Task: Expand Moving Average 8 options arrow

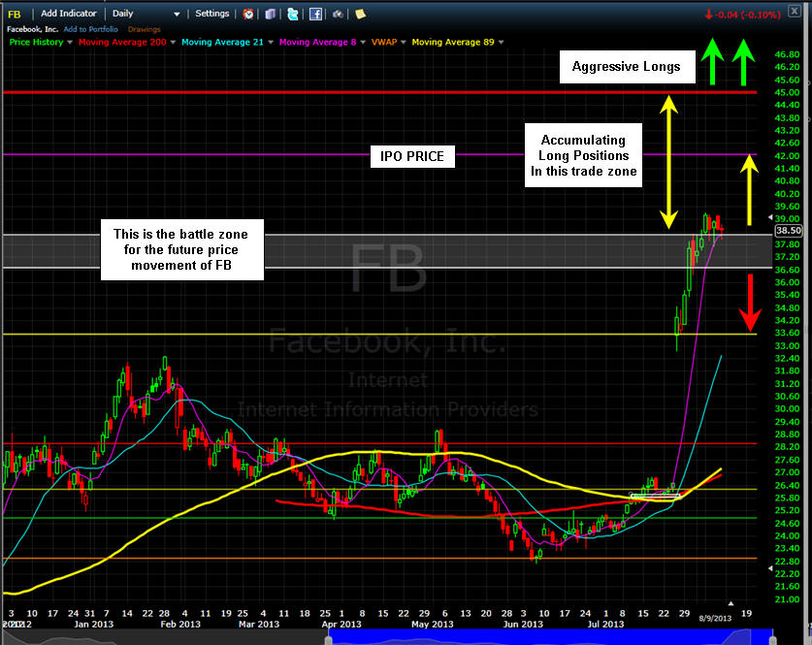Action: coord(363,43)
